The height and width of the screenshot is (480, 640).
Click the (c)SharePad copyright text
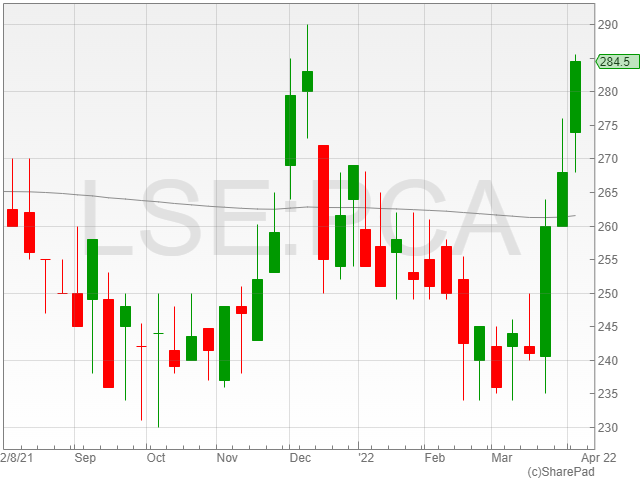pos(562,471)
